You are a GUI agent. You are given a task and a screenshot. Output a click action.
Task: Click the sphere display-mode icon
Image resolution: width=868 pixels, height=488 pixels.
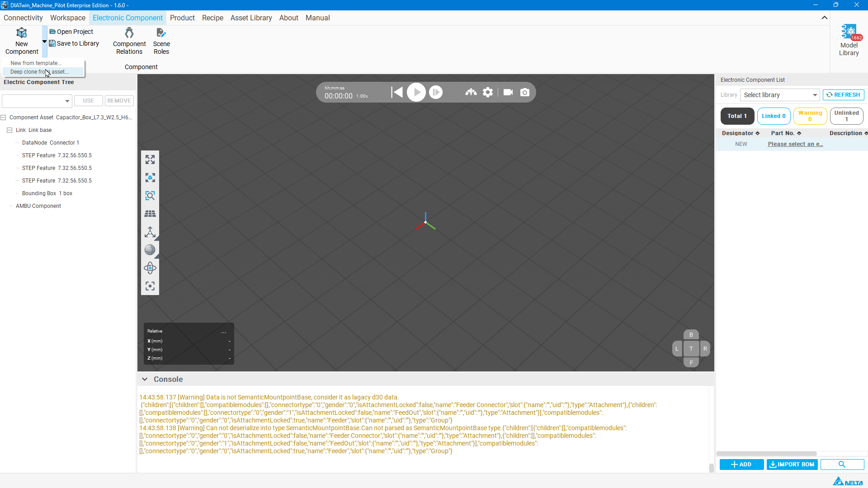(150, 250)
